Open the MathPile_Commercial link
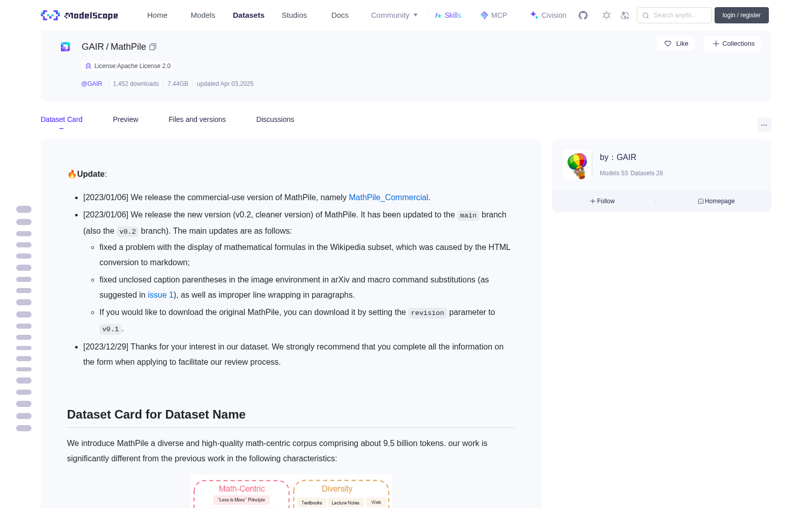The height and width of the screenshot is (508, 812). pyautogui.click(x=388, y=197)
